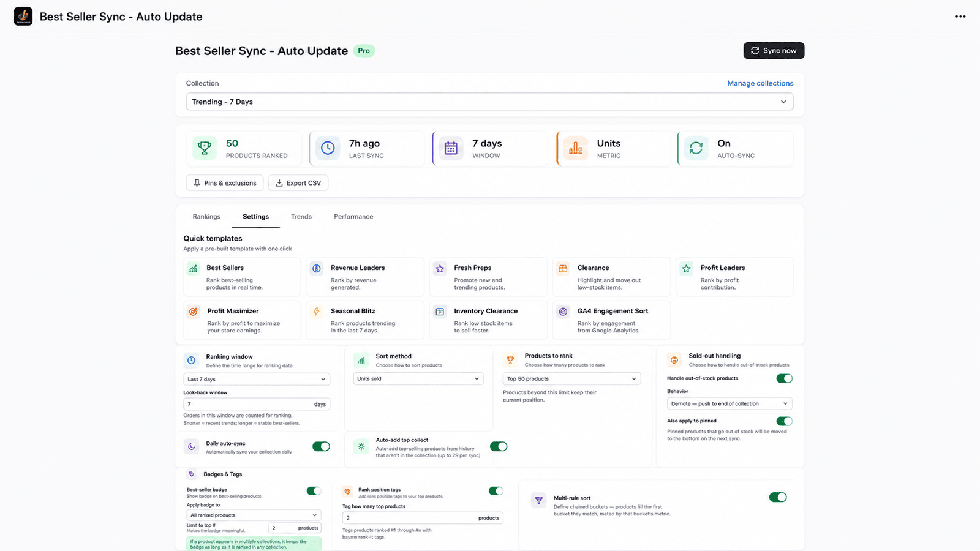Go to the Performance tab
Screen dimensions: 980x551
pos(353,217)
